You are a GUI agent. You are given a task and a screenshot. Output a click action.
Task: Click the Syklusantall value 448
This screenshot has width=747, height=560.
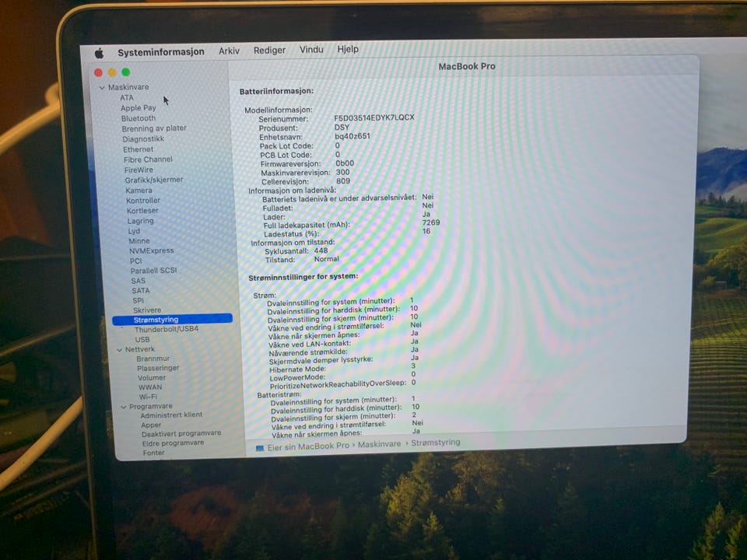pos(321,250)
